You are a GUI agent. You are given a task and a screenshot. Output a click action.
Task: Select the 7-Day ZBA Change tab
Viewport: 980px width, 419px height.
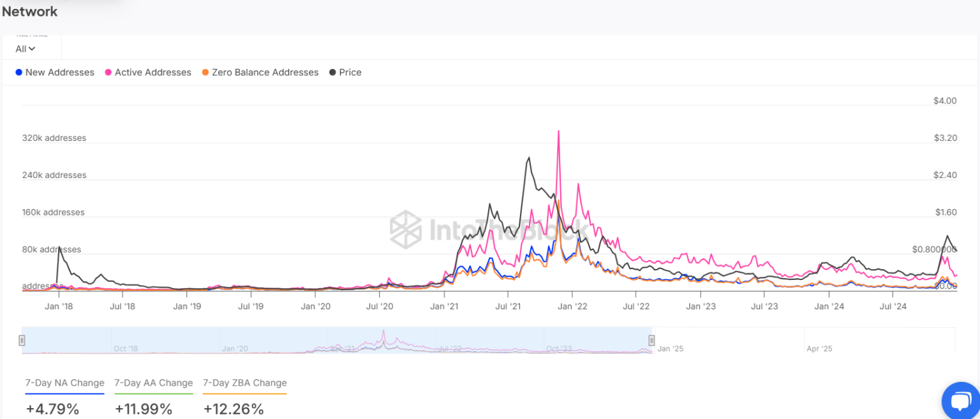(x=244, y=383)
